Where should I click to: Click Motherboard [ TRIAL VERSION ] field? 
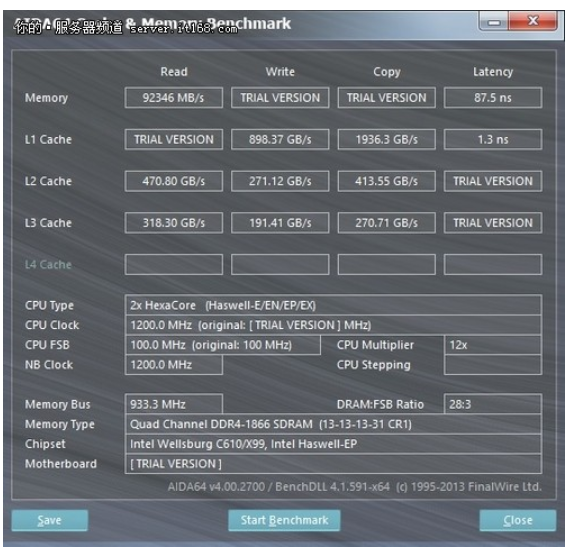pos(333,464)
